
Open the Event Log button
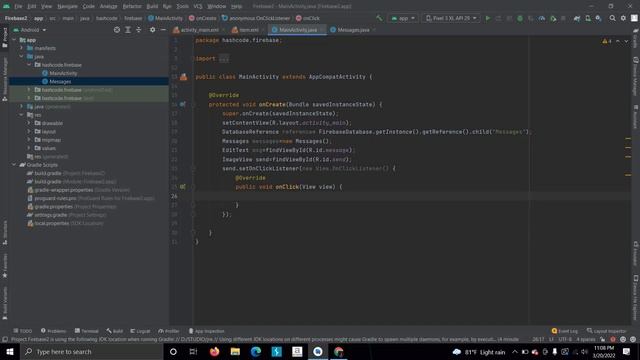click(x=564, y=331)
